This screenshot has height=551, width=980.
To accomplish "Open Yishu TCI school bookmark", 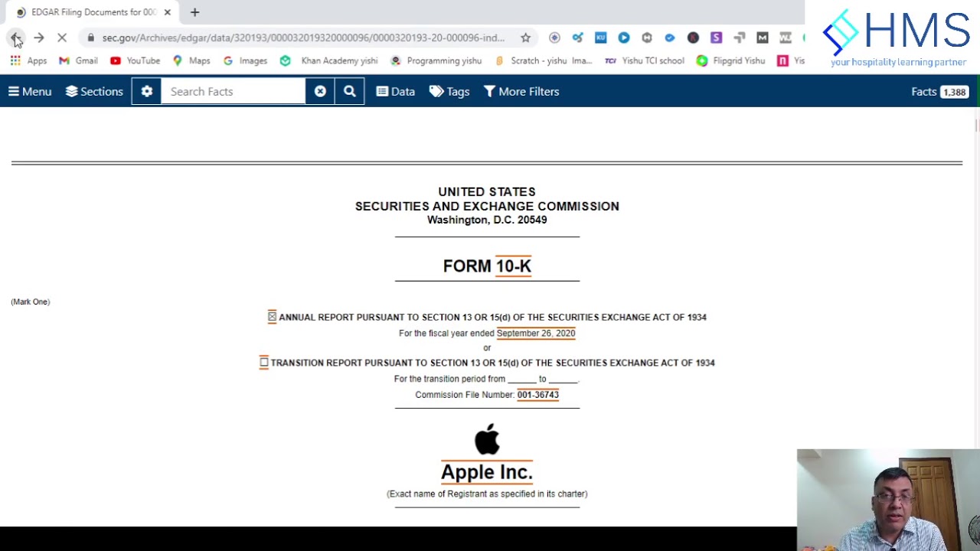I will 644,60.
